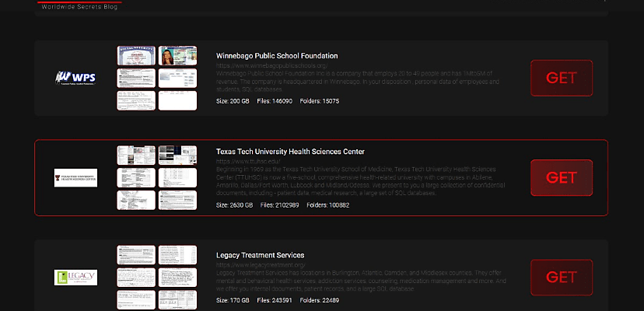Open the top-right document thumbnail in Legacy Treatment row

[177, 255]
